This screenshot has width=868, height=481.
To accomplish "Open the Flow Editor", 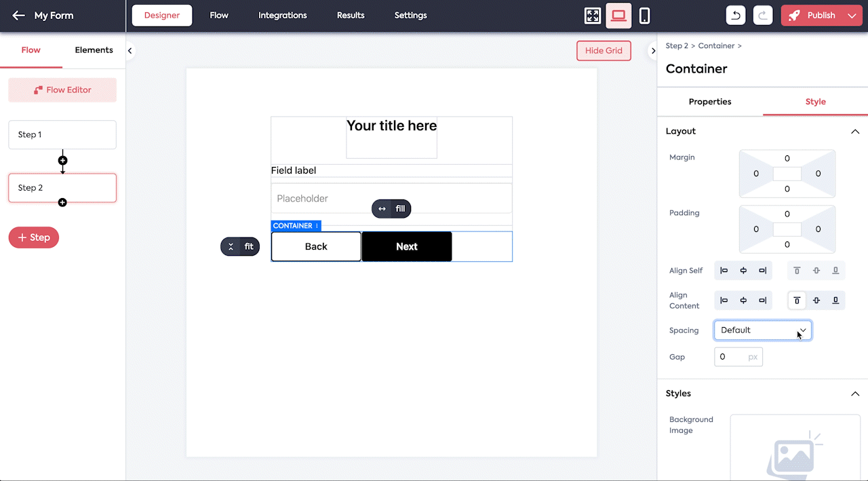I will click(x=62, y=90).
